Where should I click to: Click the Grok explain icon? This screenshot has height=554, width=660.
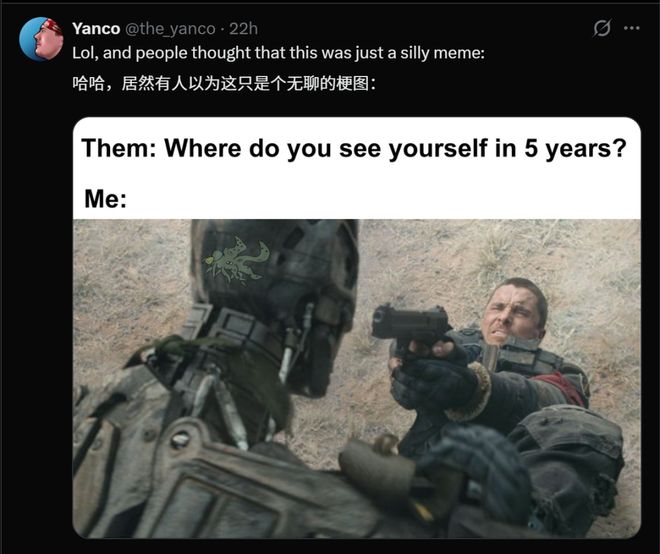click(x=602, y=28)
